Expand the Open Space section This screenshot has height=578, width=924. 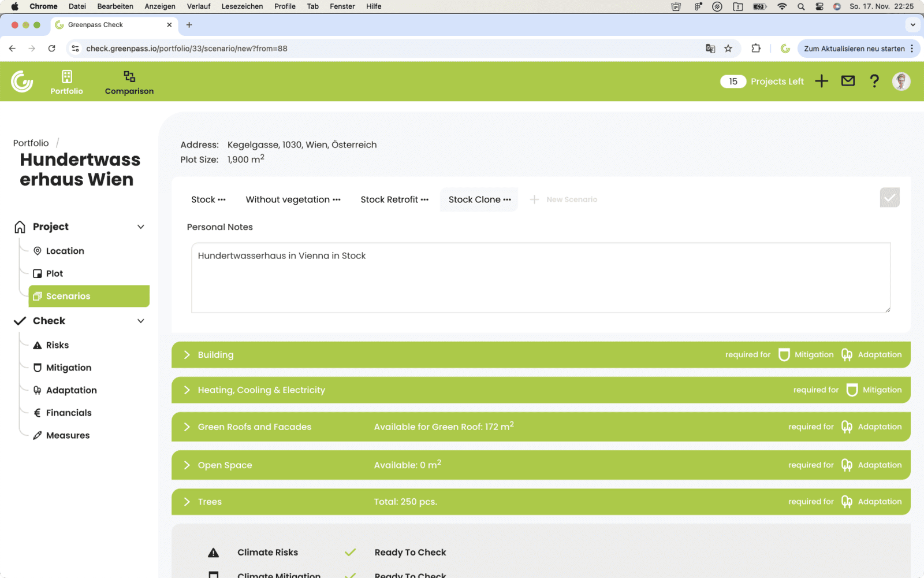(187, 465)
